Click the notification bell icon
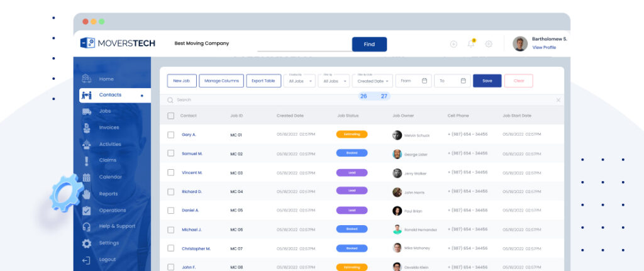The width and height of the screenshot is (644, 271). point(470,44)
